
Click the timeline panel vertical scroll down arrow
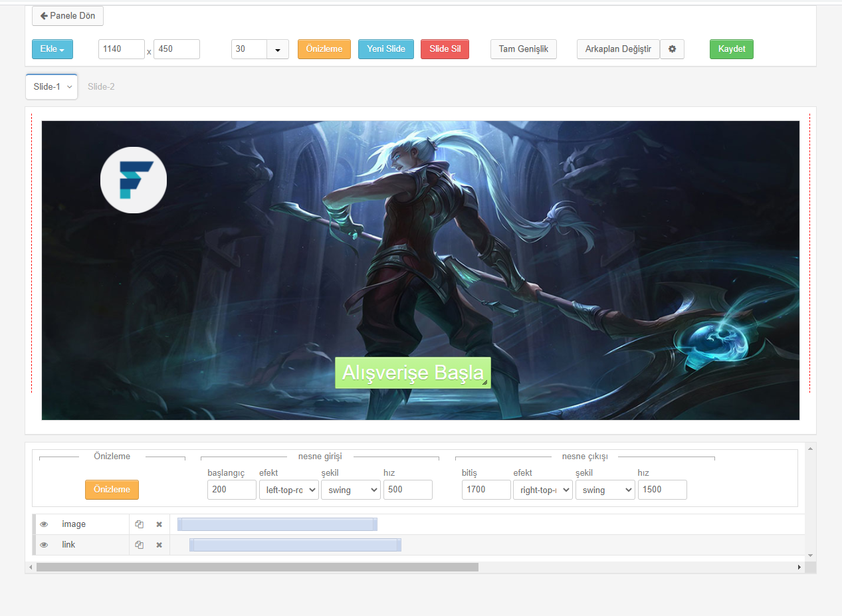[810, 555]
